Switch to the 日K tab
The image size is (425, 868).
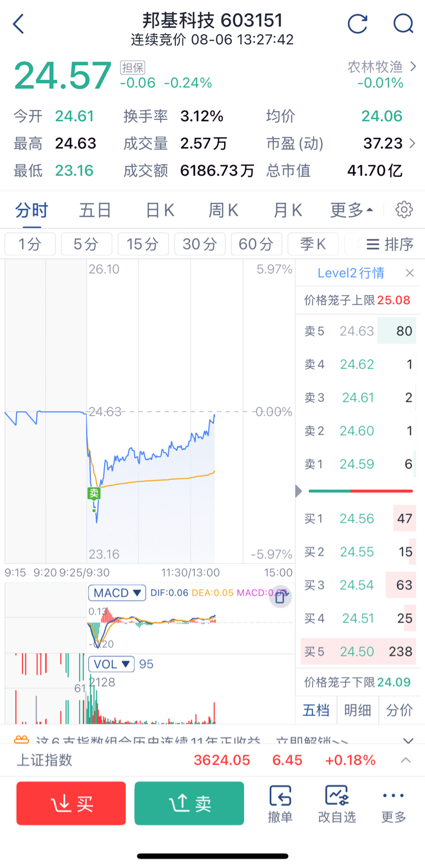[160, 210]
